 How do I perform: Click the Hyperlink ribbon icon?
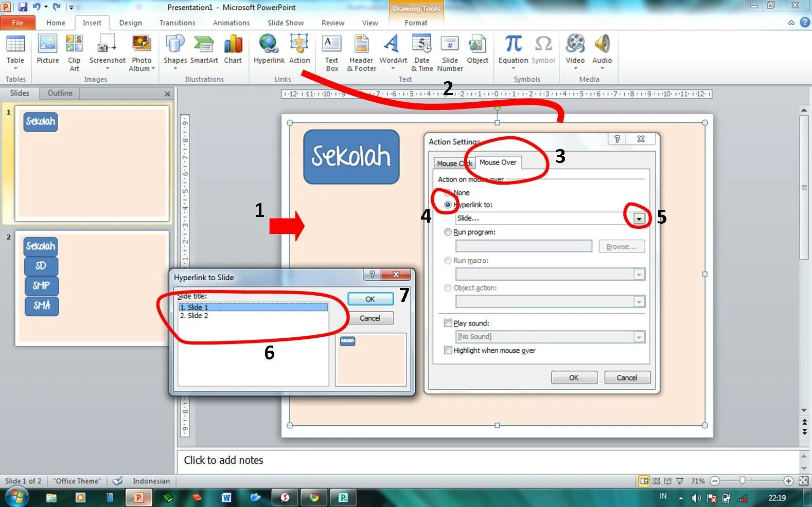click(x=269, y=49)
